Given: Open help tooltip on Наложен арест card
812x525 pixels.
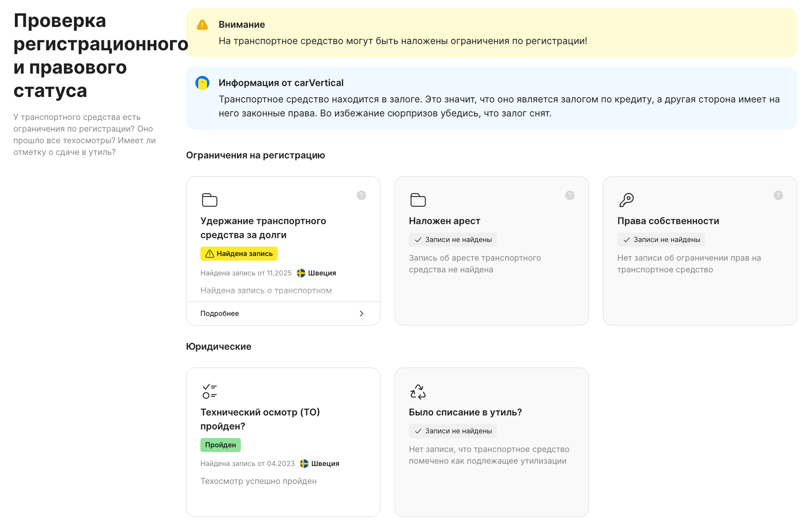Looking at the screenshot, I should click(570, 195).
